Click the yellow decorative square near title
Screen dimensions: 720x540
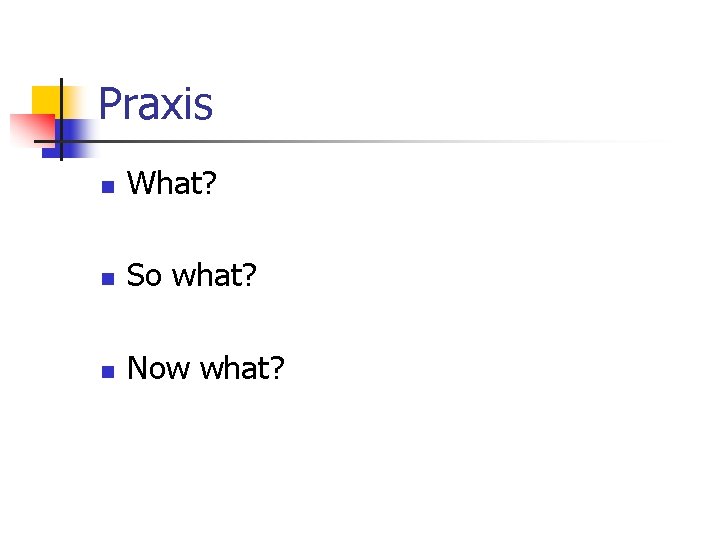46,100
